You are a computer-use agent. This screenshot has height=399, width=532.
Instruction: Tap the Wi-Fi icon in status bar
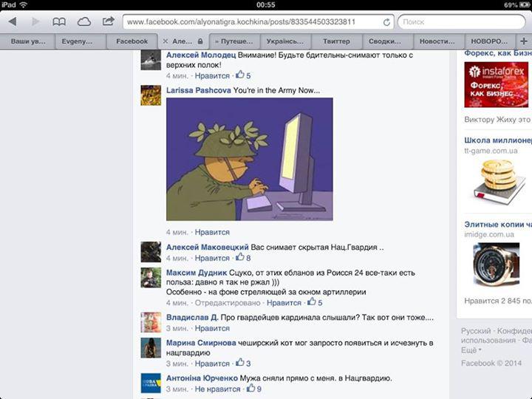pos(23,4)
